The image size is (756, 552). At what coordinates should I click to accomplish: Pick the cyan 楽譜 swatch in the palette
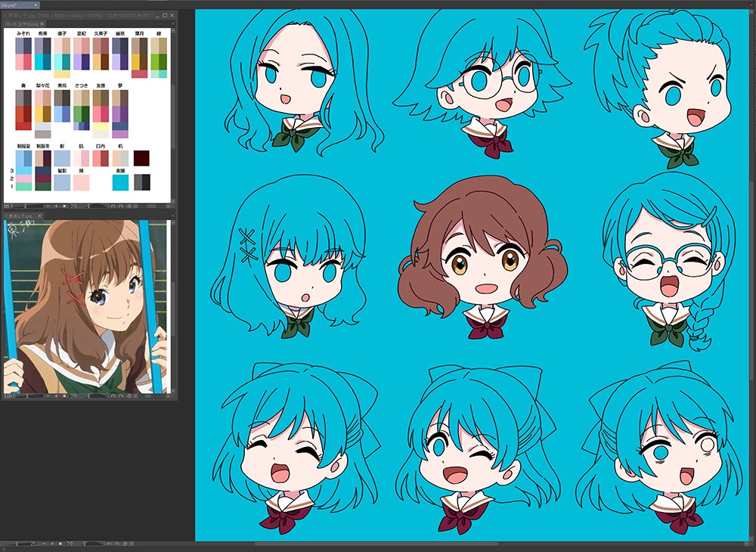[x=120, y=182]
